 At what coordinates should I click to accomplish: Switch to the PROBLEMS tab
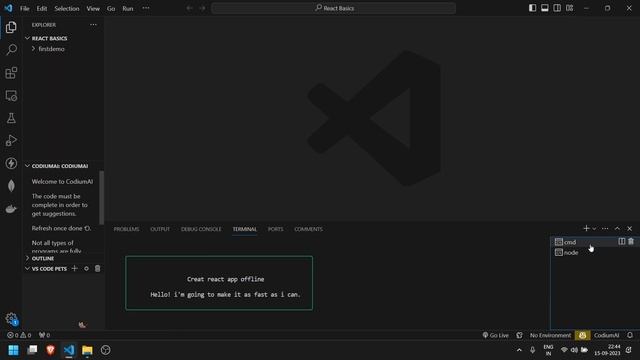(126, 229)
